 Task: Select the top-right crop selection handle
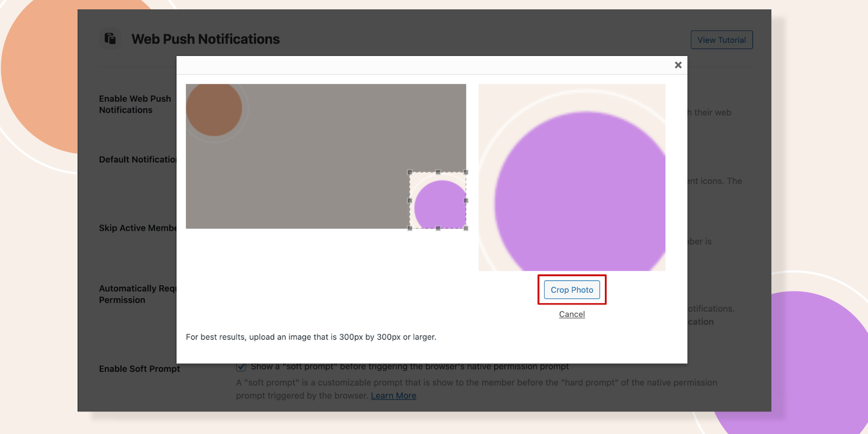coord(465,173)
